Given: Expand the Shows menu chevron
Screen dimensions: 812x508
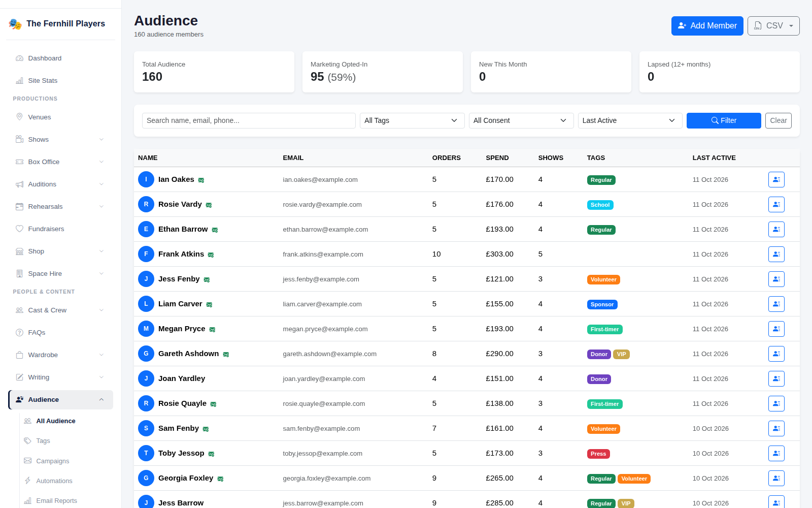Looking at the screenshot, I should (101, 140).
